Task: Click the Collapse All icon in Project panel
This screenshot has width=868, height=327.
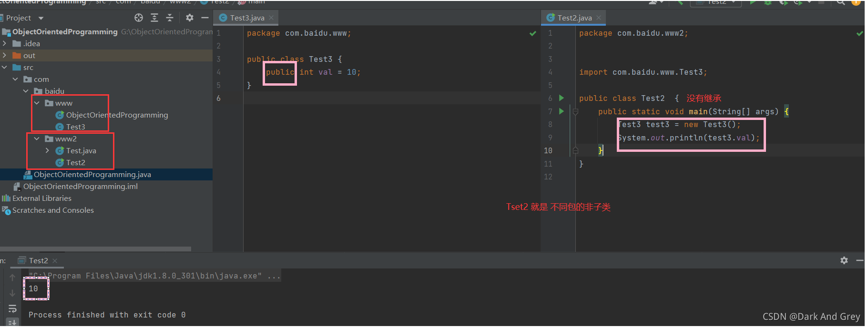Action: 170,18
